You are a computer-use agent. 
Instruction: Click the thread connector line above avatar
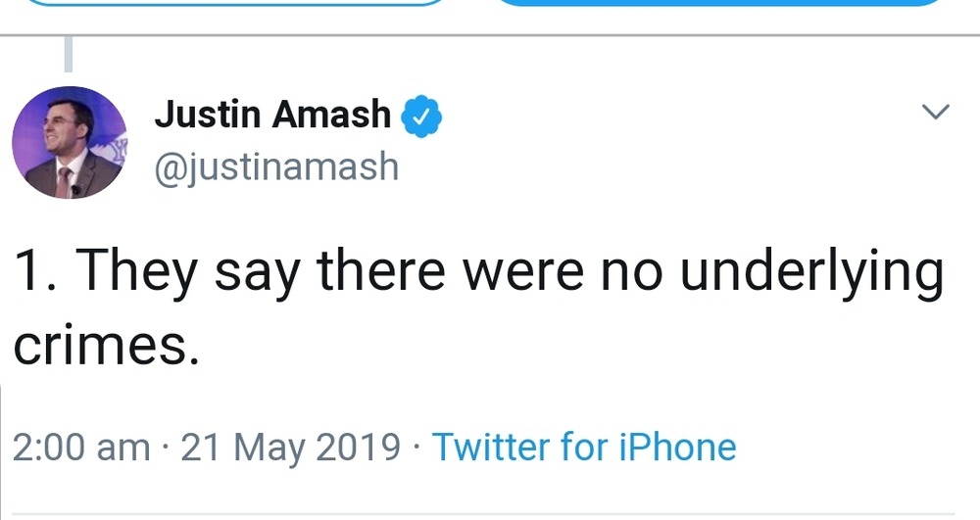[x=69, y=55]
